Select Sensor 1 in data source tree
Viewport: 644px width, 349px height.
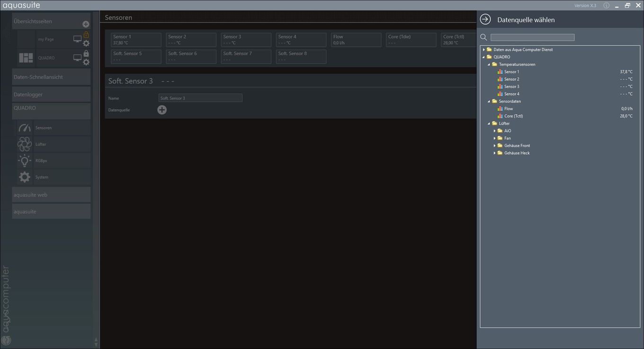(511, 72)
